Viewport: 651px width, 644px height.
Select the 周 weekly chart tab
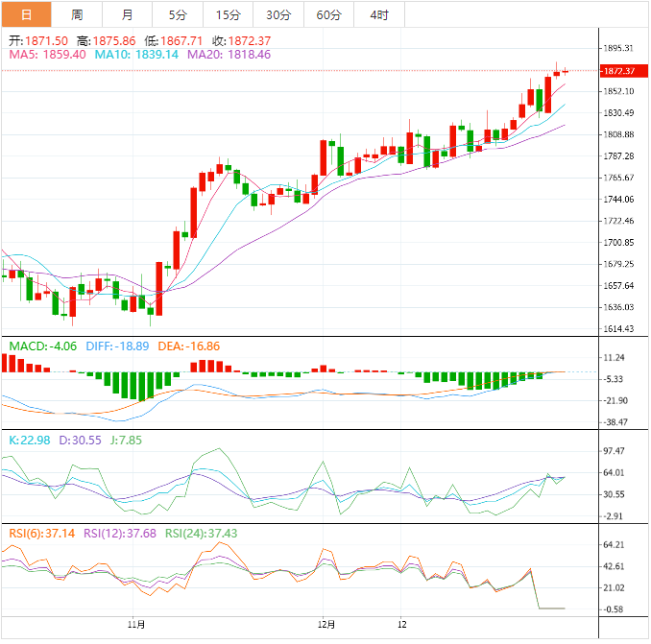click(77, 14)
